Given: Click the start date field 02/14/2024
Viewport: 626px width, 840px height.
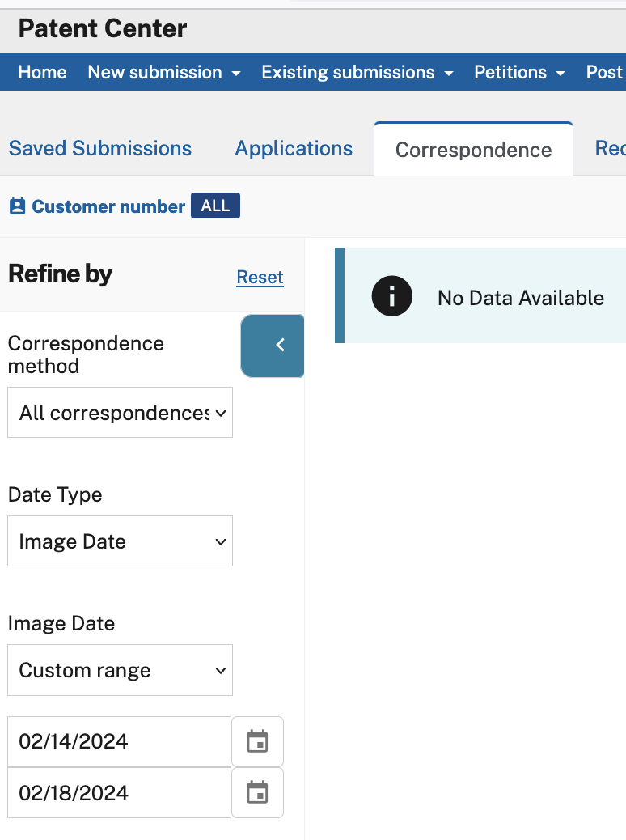Looking at the screenshot, I should point(119,741).
